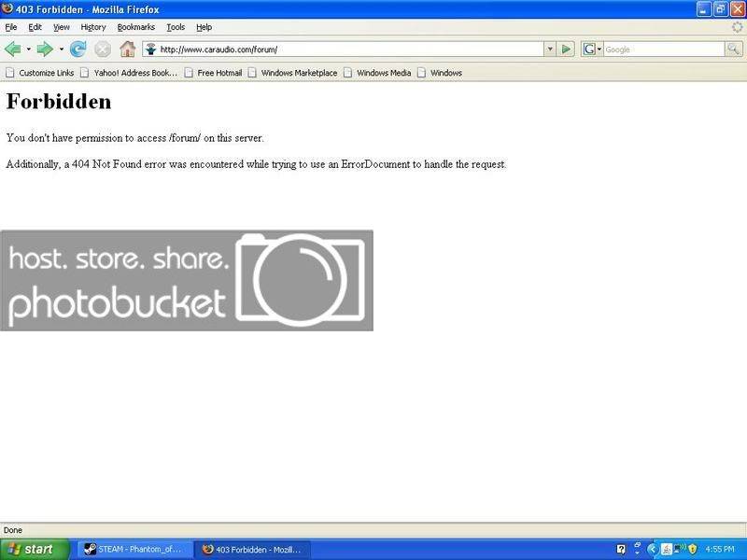Click the green Go arrow button
747x560 pixels.
pos(566,49)
